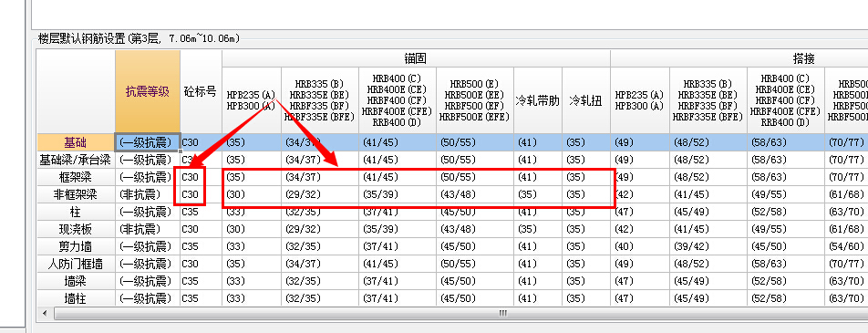Click 砼标号 C30 cell in 非框架梁 row
The height and width of the screenshot is (333, 868).
coord(201,194)
